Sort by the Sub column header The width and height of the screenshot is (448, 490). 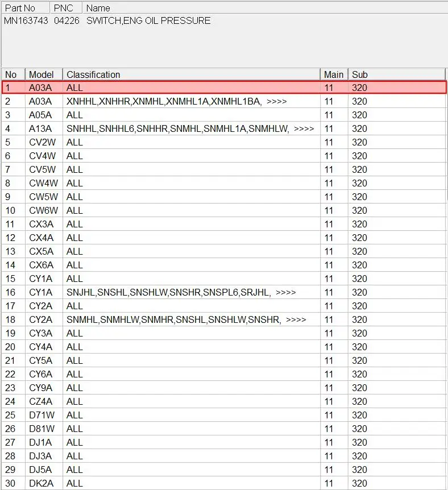click(397, 74)
